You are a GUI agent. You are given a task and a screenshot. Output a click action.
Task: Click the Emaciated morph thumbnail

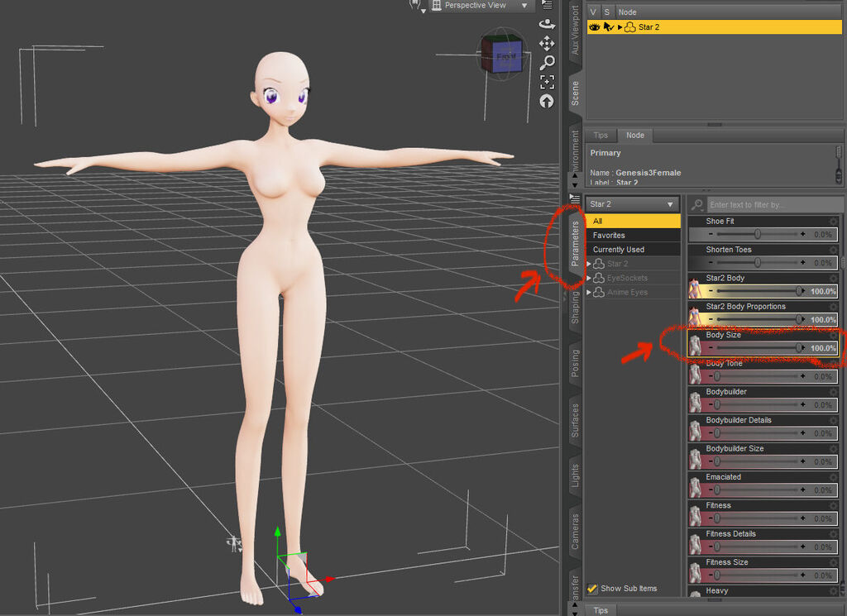pos(695,488)
